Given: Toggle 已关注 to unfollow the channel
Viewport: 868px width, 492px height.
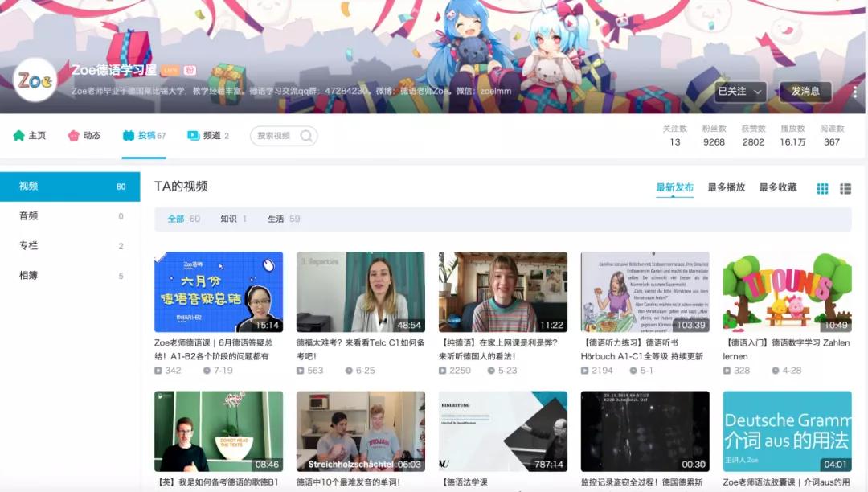Looking at the screenshot, I should 731,92.
